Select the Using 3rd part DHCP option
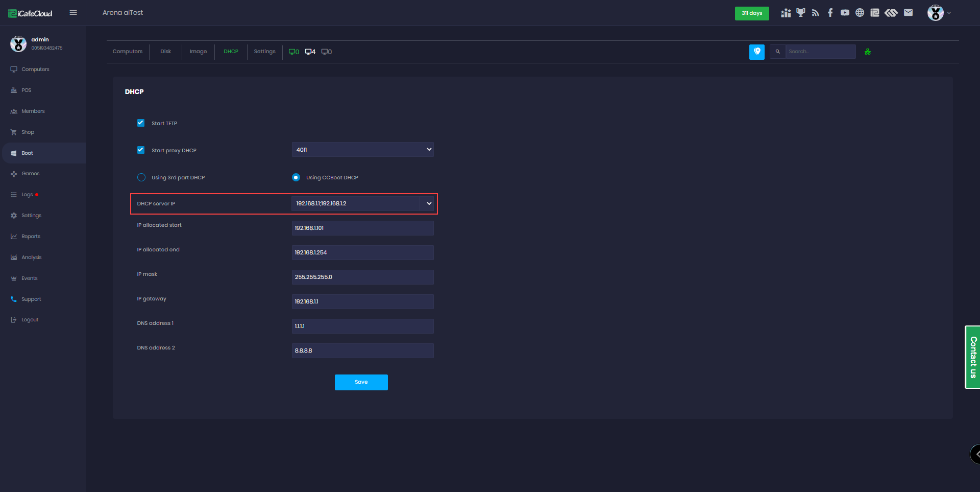This screenshot has height=492, width=980. click(x=141, y=177)
